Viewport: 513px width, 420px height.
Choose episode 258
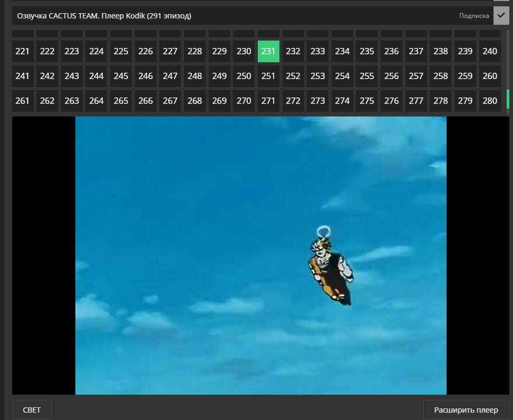click(x=441, y=76)
